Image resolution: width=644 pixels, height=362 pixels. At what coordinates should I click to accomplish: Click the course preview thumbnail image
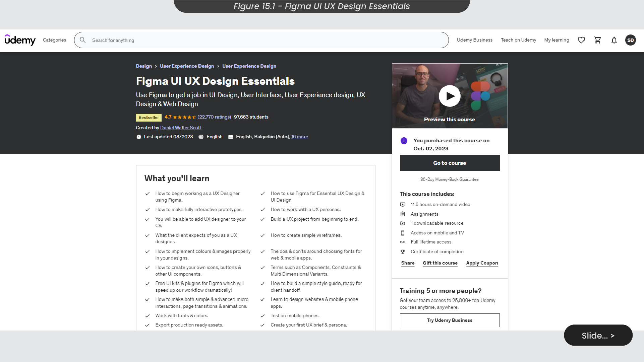pyautogui.click(x=450, y=96)
